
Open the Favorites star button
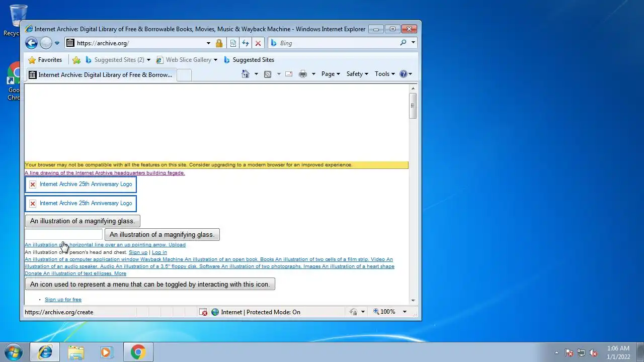(45, 60)
